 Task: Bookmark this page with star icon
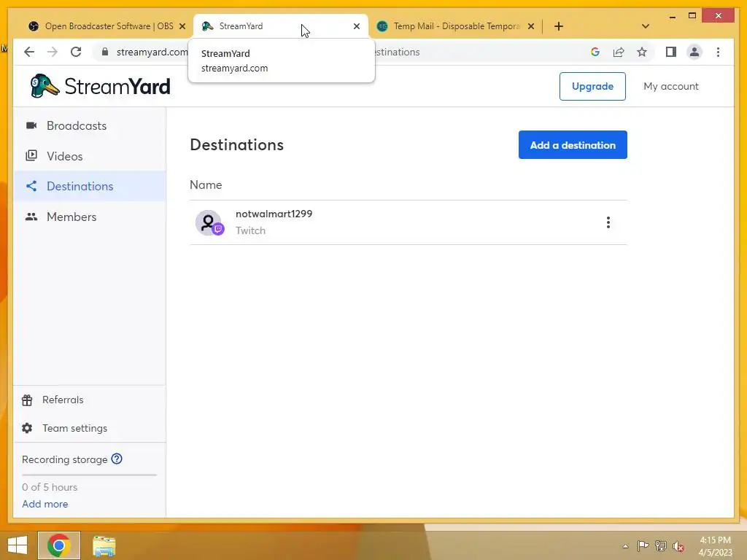[x=642, y=52]
